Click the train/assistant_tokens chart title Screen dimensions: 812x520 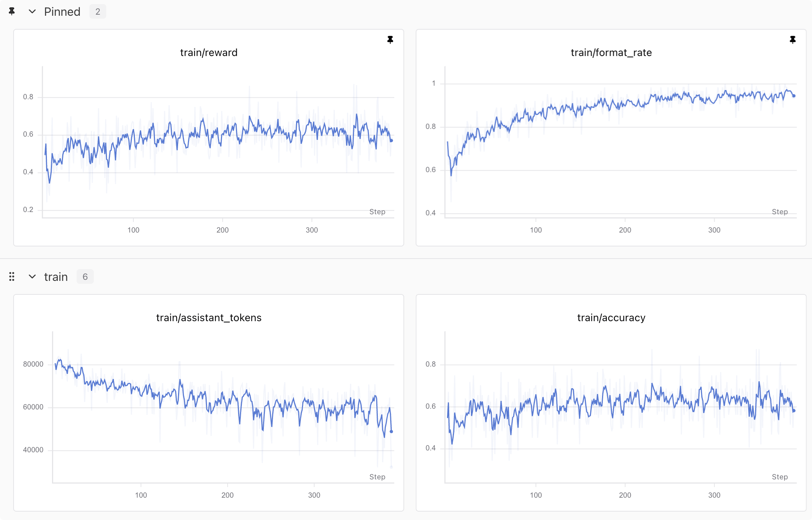209,318
